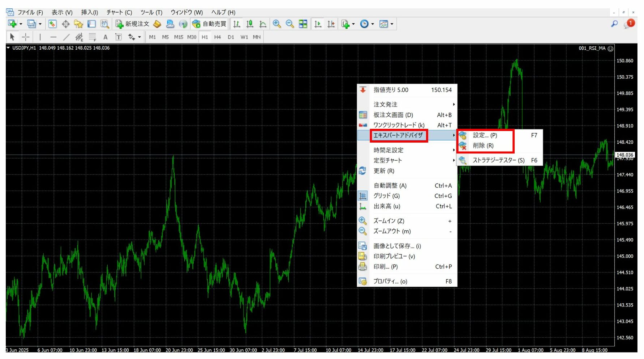Tile all chart windows with the tile icon
This screenshot has height=359, width=644.
(x=302, y=24)
